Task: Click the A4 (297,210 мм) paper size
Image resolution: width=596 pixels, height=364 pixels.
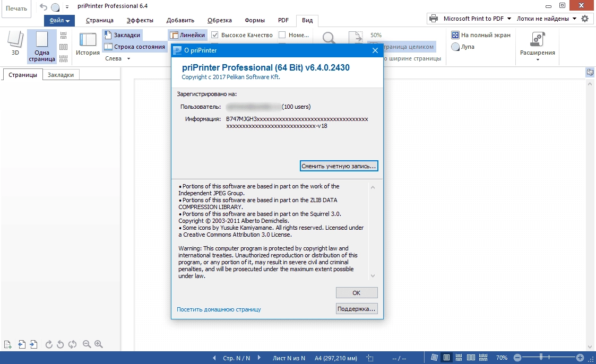Action: click(335, 358)
